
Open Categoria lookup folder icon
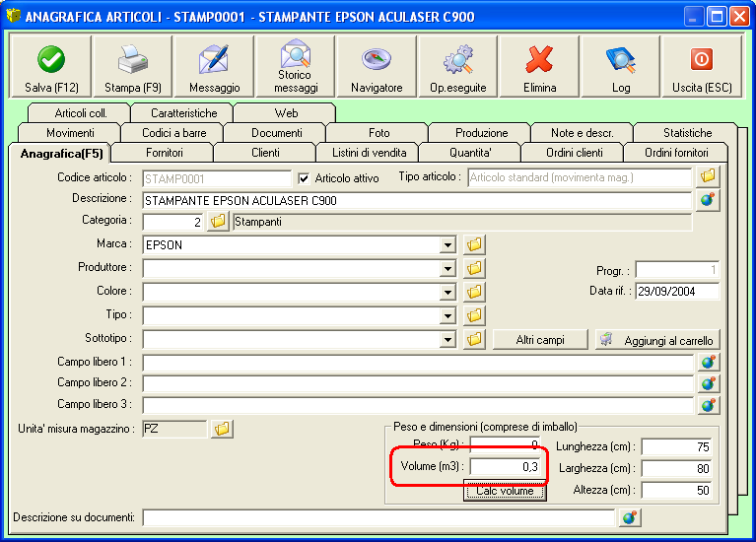click(x=218, y=222)
